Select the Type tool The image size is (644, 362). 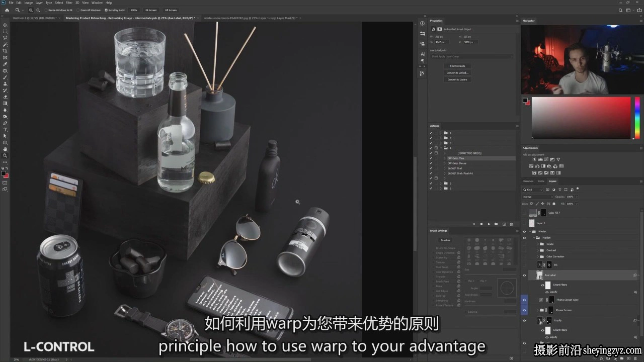click(x=5, y=129)
